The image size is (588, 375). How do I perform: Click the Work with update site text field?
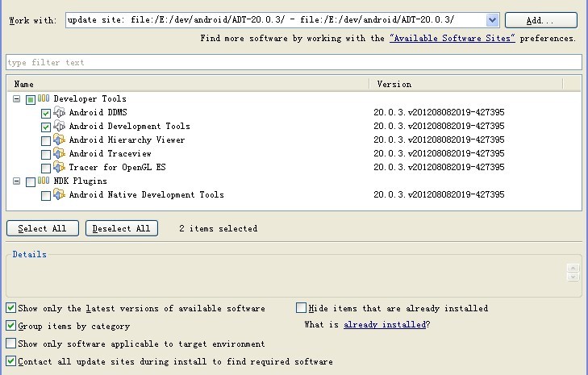(x=276, y=20)
